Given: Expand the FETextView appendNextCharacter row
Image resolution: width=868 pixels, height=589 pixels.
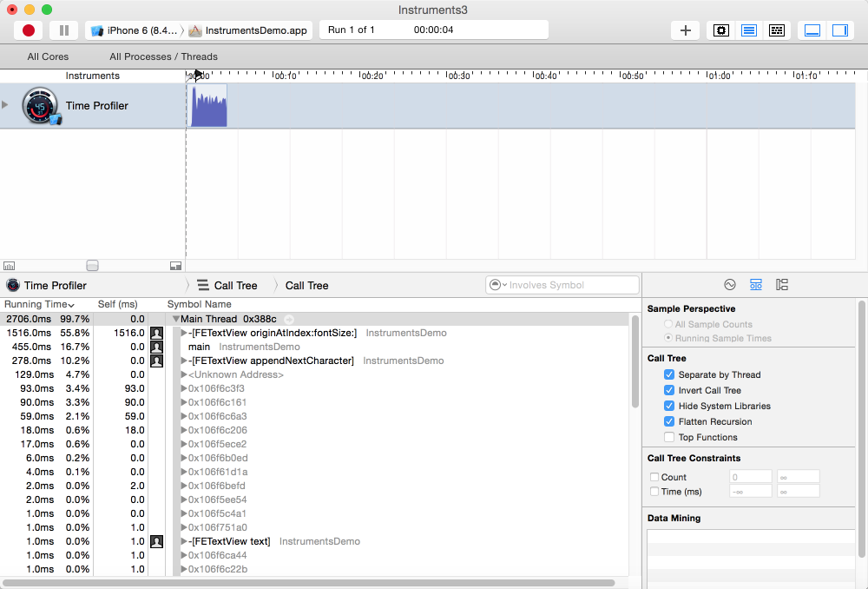Looking at the screenshot, I should 184,361.
